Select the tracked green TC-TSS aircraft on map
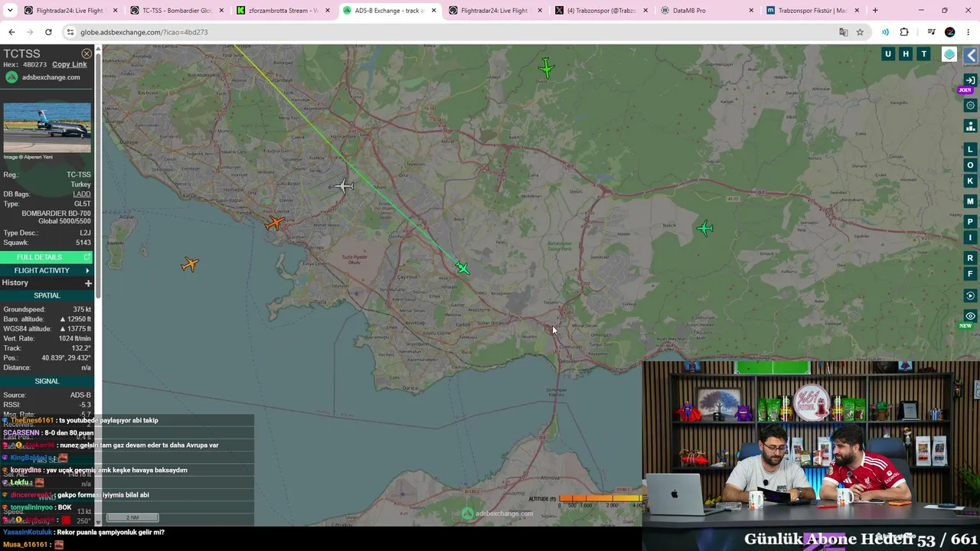 click(462, 267)
